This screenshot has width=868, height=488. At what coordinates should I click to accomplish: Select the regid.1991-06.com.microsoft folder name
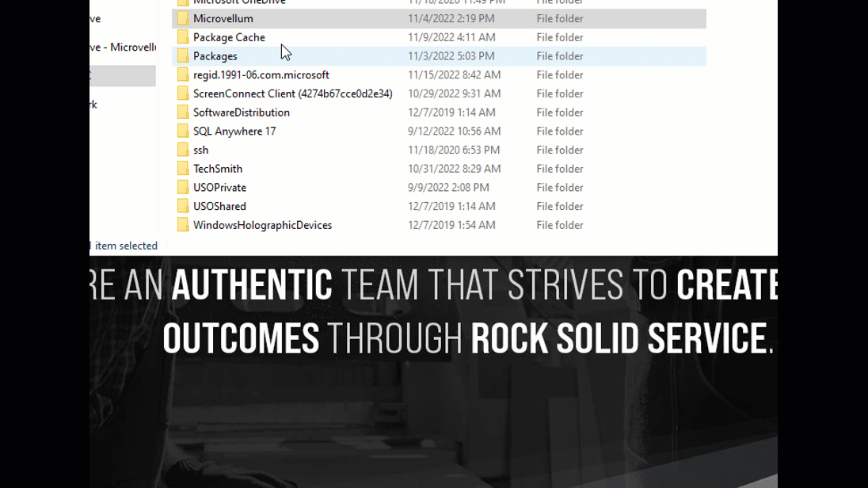point(261,75)
